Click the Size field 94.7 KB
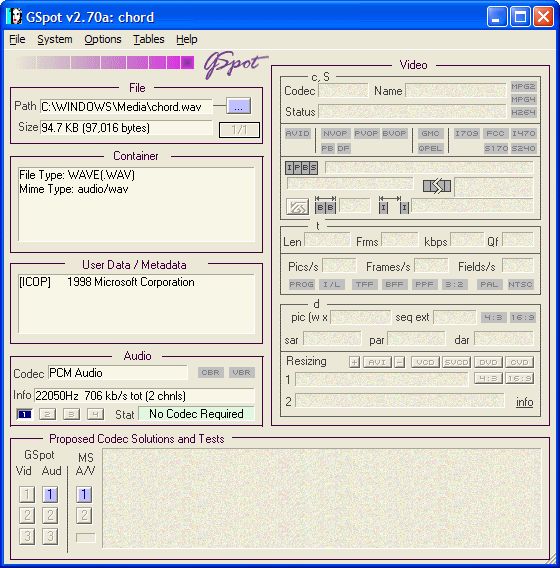 (126, 128)
